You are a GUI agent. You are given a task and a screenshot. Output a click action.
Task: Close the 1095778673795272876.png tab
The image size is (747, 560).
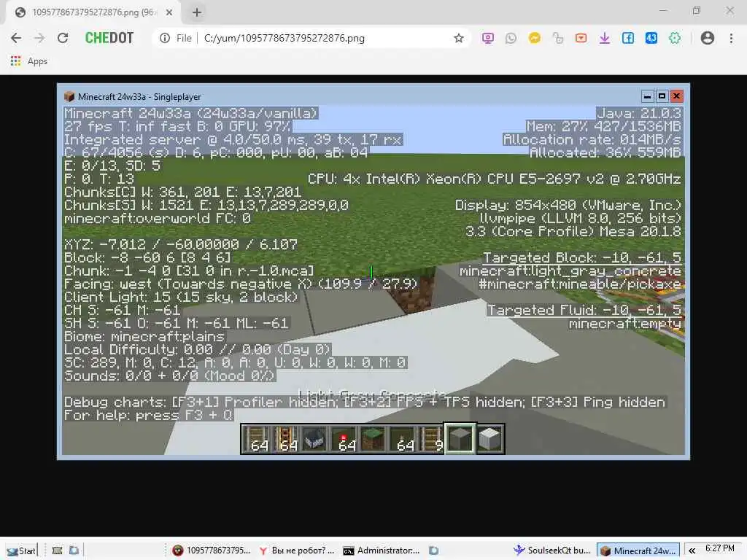point(169,12)
